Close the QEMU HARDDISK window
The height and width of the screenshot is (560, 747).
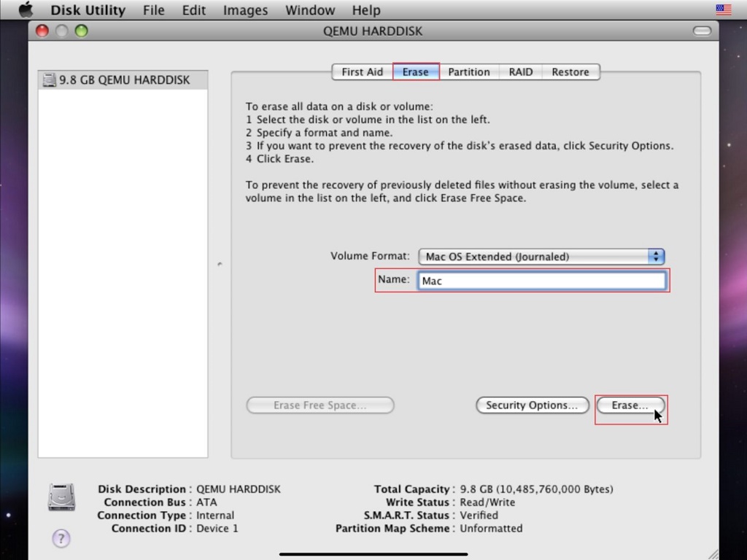point(42,31)
